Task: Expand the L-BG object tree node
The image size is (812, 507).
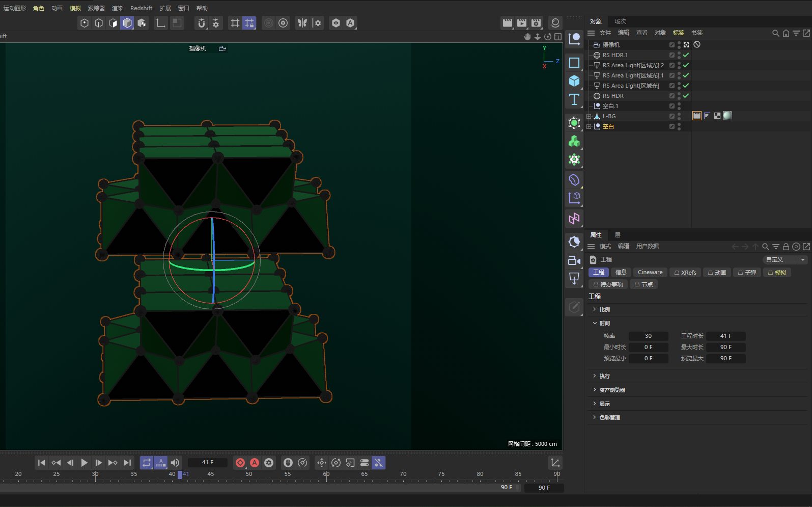Action: tap(589, 116)
